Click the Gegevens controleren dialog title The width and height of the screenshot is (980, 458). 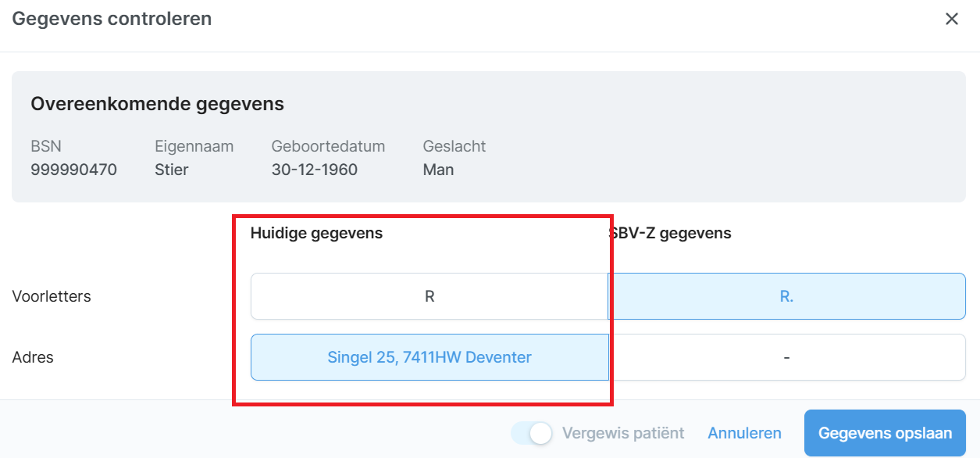pyautogui.click(x=112, y=19)
